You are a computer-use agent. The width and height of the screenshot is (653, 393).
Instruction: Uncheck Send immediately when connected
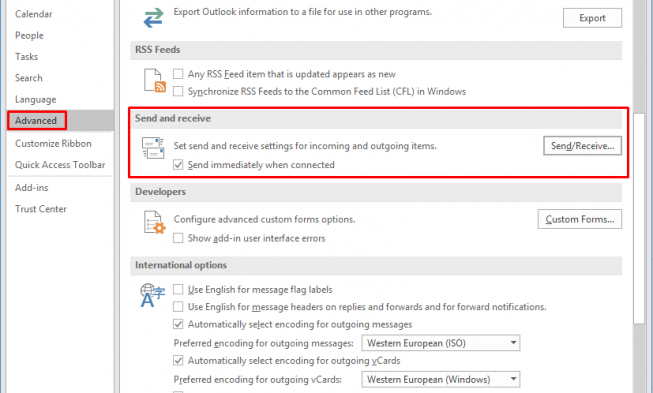(x=178, y=165)
